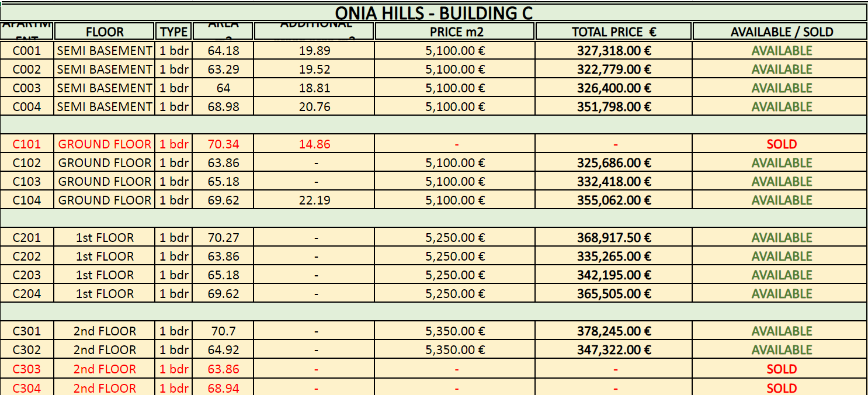868x395 pixels.
Task: Click the PRICE m2 column header
Action: (x=456, y=32)
